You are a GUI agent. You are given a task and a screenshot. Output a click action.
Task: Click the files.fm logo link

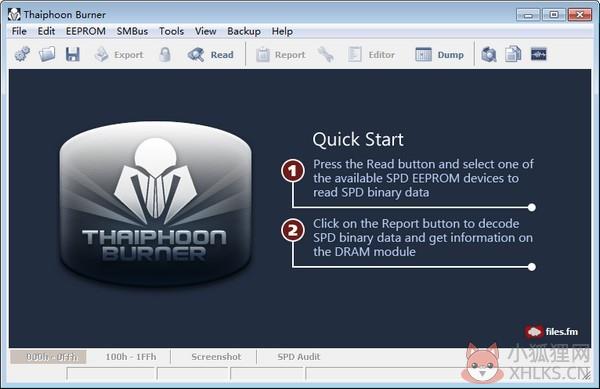[x=552, y=331]
